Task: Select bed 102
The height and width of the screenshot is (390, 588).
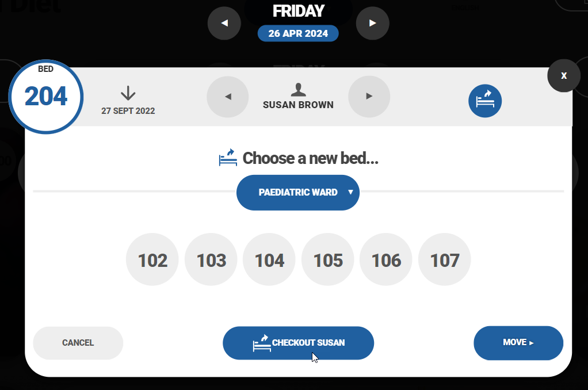Action: 152,260
